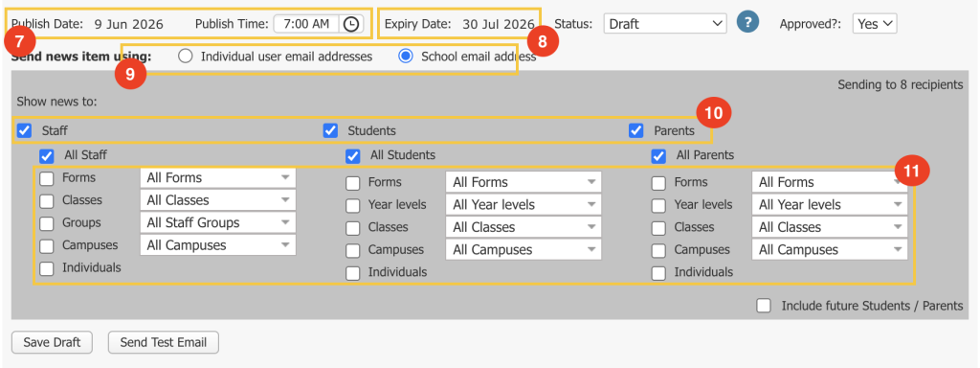Select School email address radio button
This screenshot has height=368, width=980.
tap(406, 57)
